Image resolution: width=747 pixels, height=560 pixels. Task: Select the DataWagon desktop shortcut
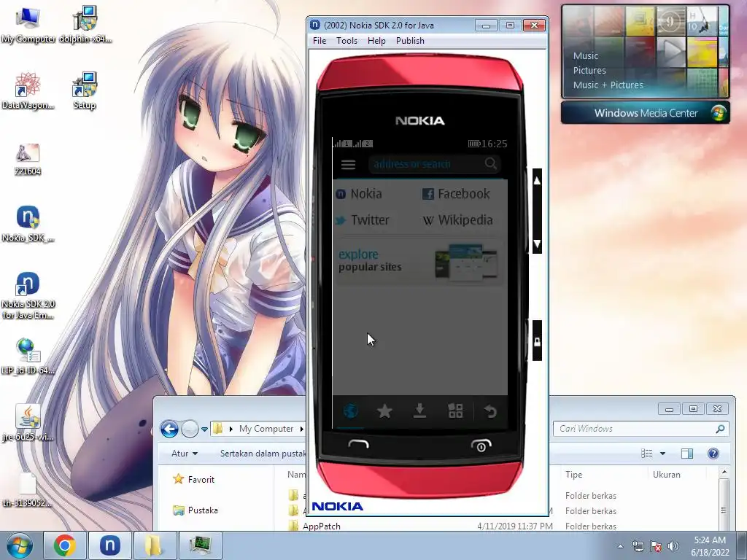[28, 91]
